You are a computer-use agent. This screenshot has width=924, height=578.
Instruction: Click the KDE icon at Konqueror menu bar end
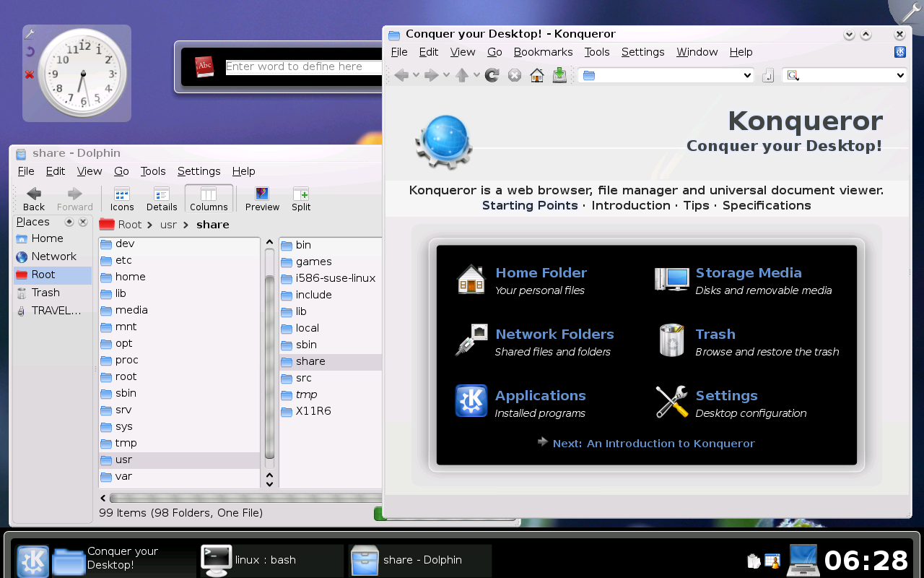point(900,52)
